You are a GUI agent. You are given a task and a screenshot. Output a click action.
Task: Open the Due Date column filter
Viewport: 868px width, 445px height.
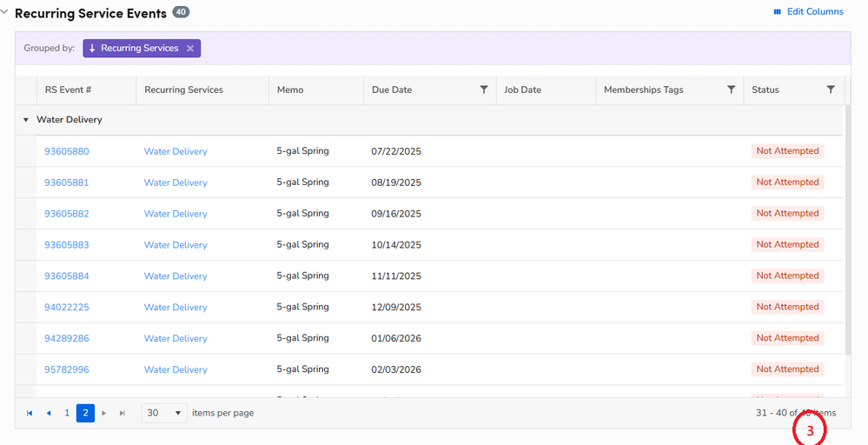(484, 90)
